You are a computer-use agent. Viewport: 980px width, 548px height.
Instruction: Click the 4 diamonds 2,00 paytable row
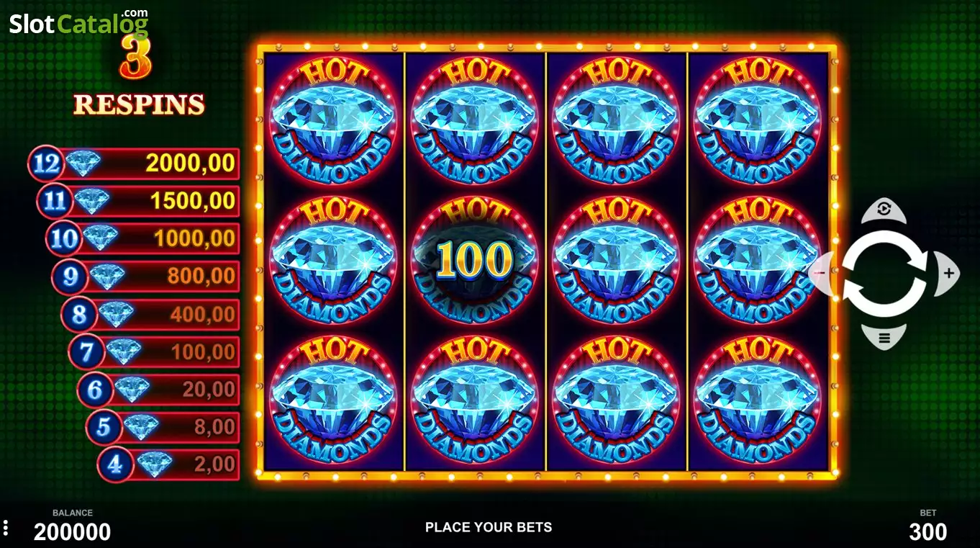(x=168, y=464)
